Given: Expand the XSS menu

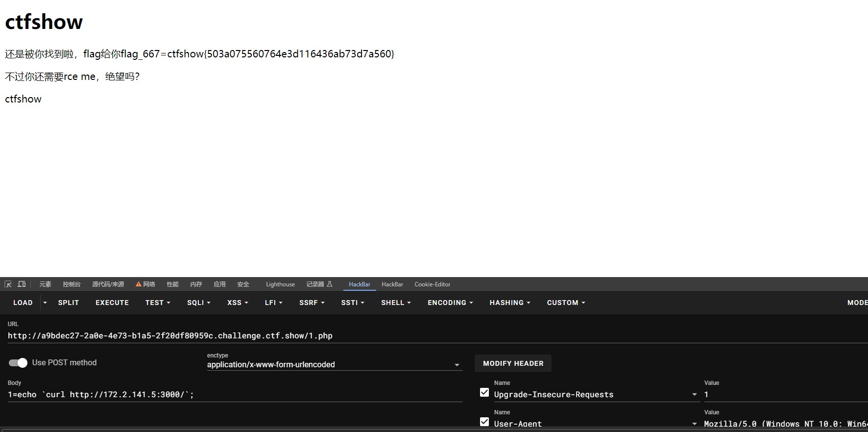Looking at the screenshot, I should pos(238,303).
